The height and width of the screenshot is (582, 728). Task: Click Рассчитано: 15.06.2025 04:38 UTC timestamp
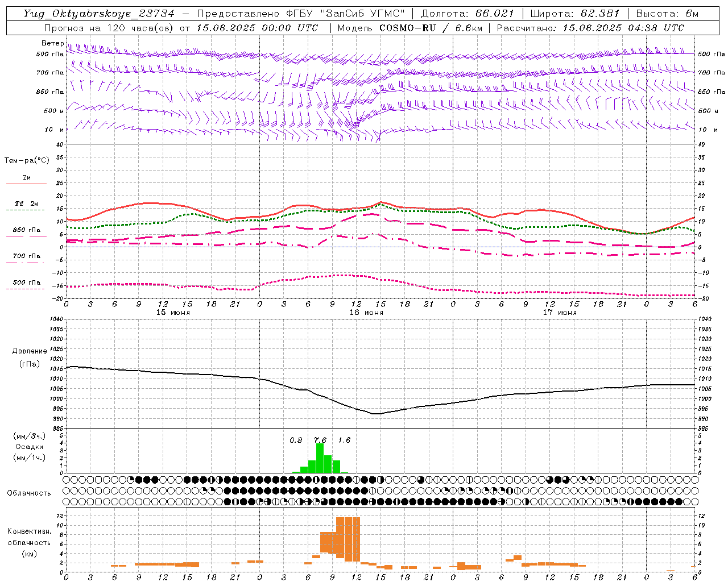point(590,28)
